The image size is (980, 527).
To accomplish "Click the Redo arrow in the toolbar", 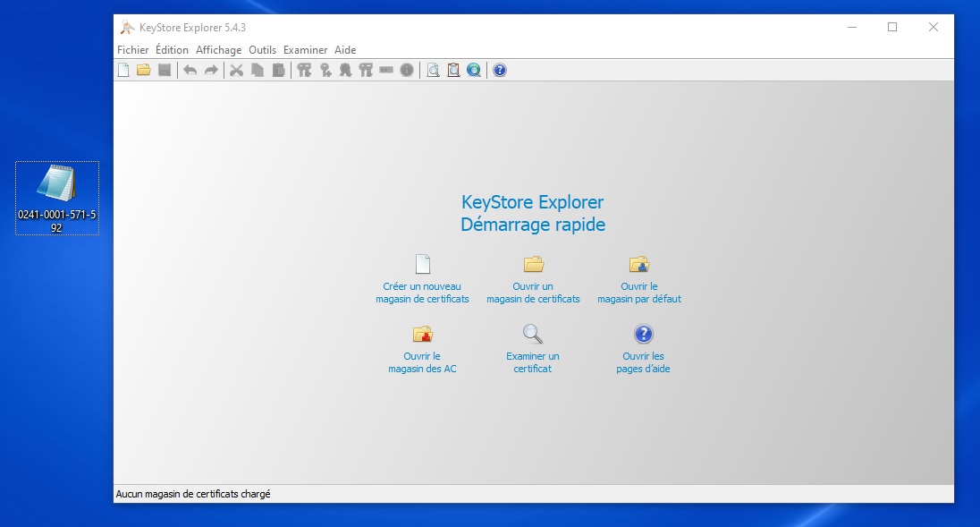I will point(211,70).
